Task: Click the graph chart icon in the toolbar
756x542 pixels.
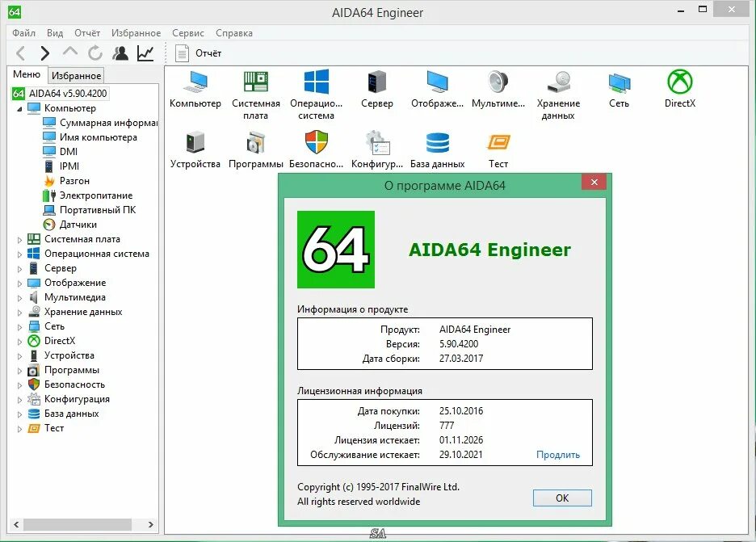Action: pos(145,53)
